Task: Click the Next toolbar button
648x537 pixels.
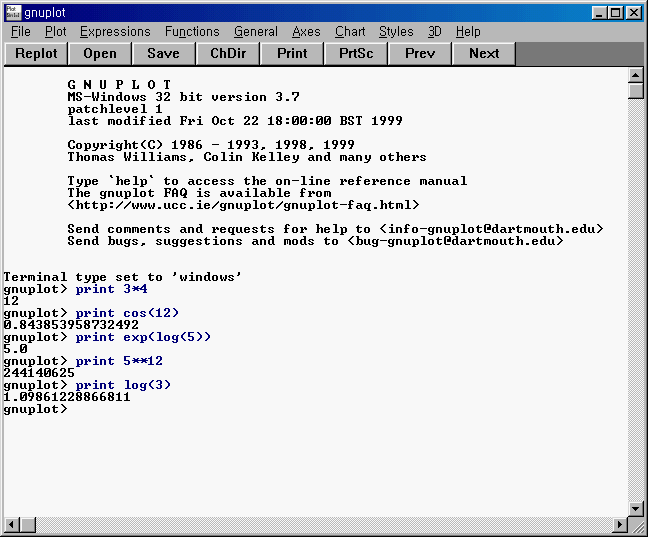Action: 484,54
